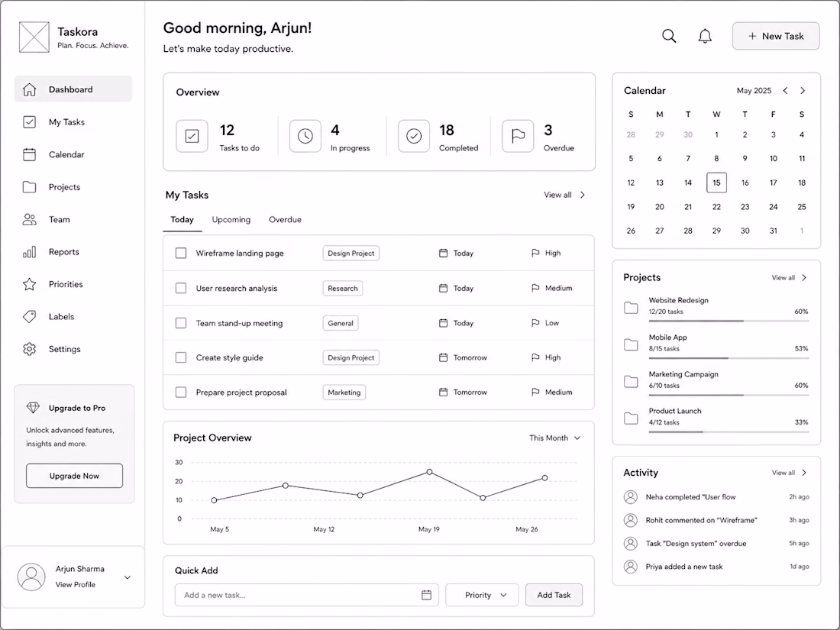The width and height of the screenshot is (840, 630).
Task: Click the May 19 peak data point on chart
Action: [x=430, y=472]
